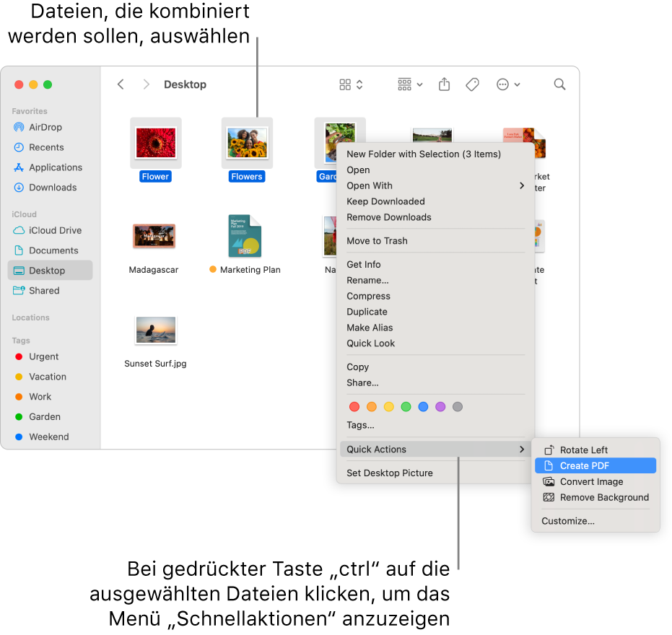
Task: Open Customize... in Quick Actions submenu
Action: tap(595, 522)
